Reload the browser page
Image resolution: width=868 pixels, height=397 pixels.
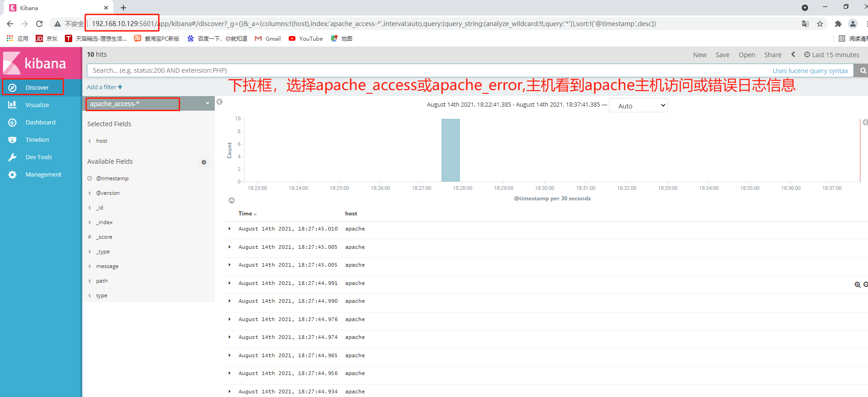[x=39, y=24]
